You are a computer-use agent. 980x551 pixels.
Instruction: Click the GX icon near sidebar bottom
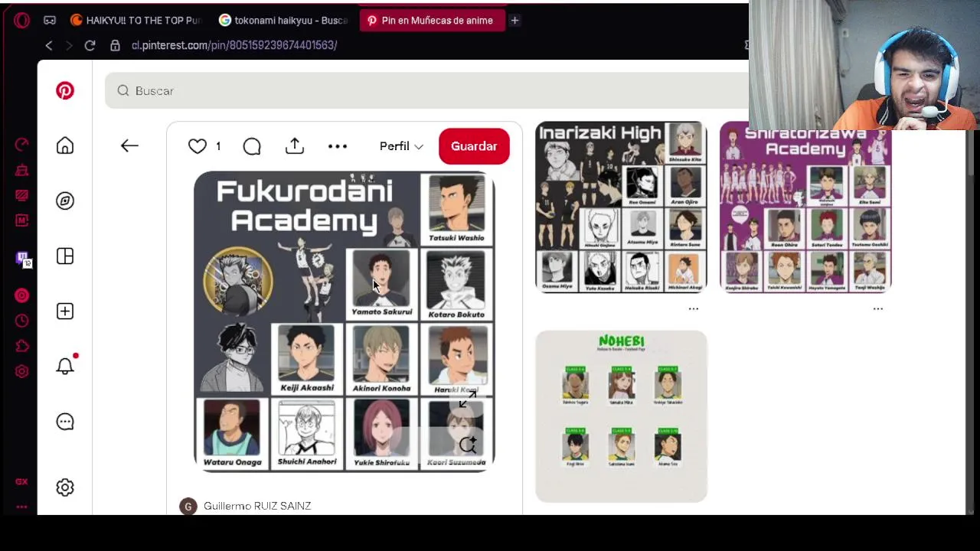pyautogui.click(x=21, y=481)
